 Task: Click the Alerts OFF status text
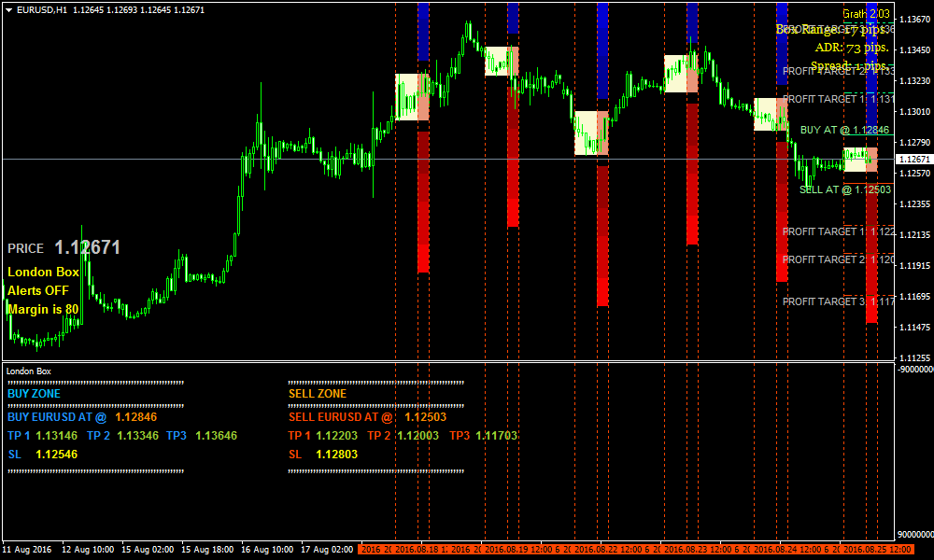(x=38, y=290)
